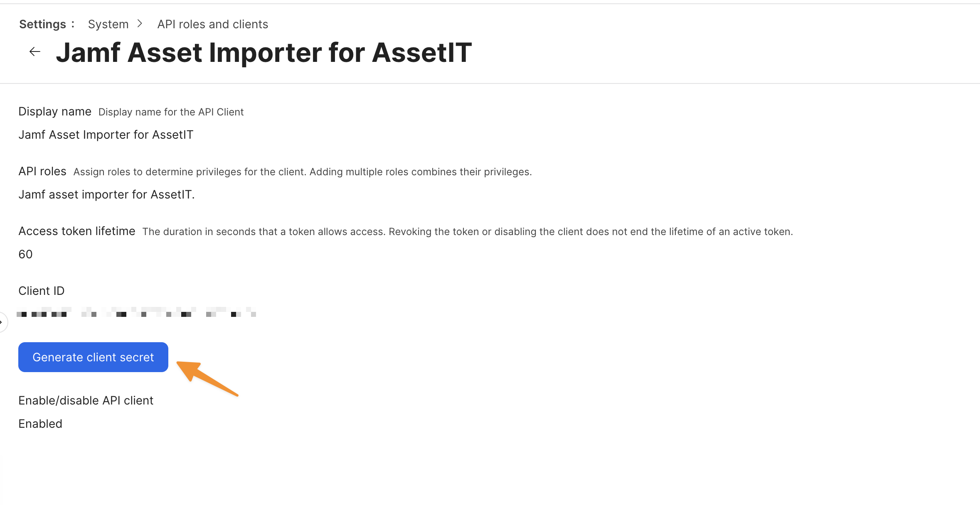Viewport: 980px width, 505px height.
Task: Click the API roles field label
Action: 42,171
